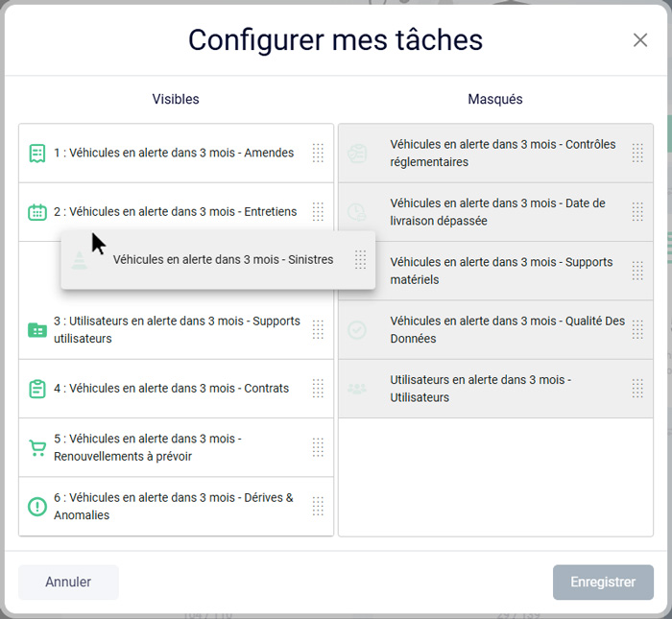Click the folder icon beside Supports utilisateurs
This screenshot has height=619, width=672.
[37, 330]
